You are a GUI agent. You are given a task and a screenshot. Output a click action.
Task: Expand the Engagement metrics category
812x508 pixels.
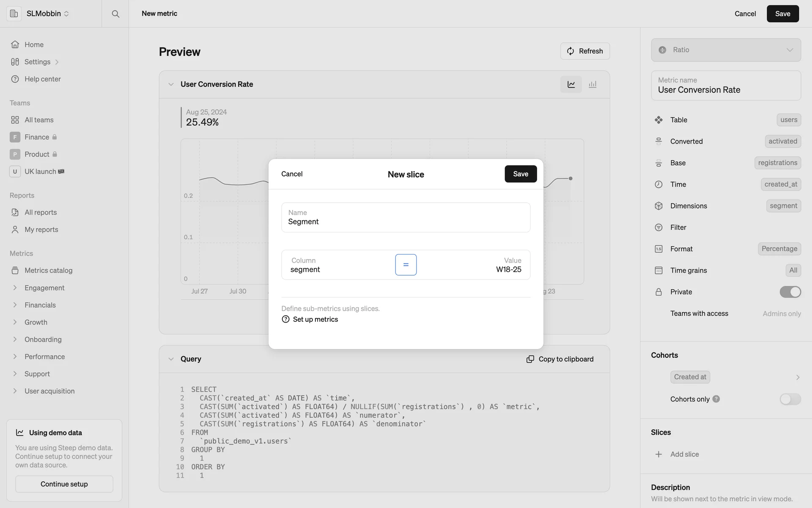(15, 288)
